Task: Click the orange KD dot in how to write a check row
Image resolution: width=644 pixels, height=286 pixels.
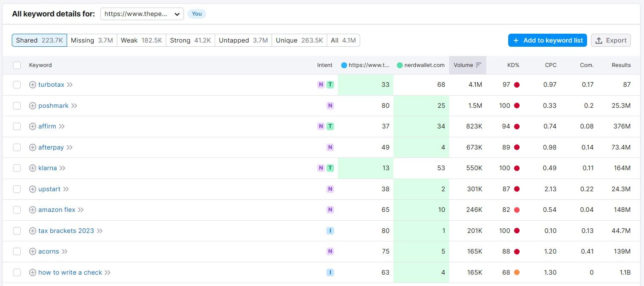Action: pyautogui.click(x=517, y=273)
